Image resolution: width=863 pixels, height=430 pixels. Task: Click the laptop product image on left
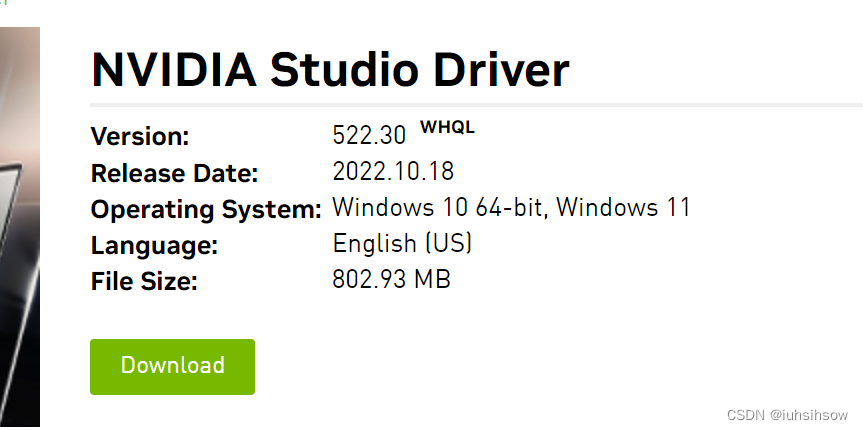(x=20, y=227)
